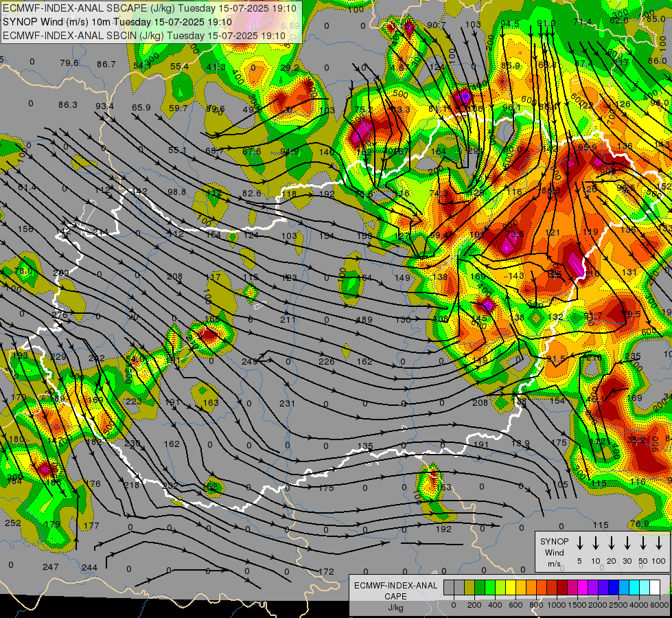
Task: Click the 10 m/s wind arrow in legend
Action: click(596, 543)
